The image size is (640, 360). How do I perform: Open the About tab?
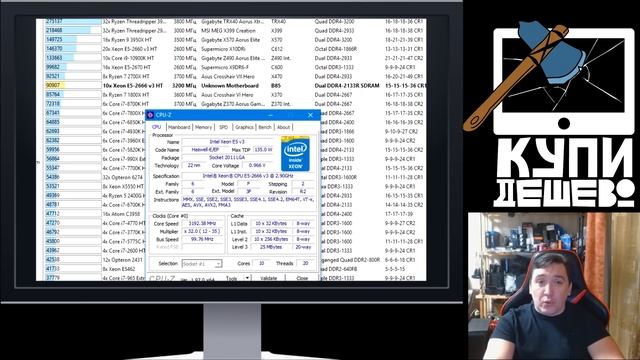[x=283, y=127]
